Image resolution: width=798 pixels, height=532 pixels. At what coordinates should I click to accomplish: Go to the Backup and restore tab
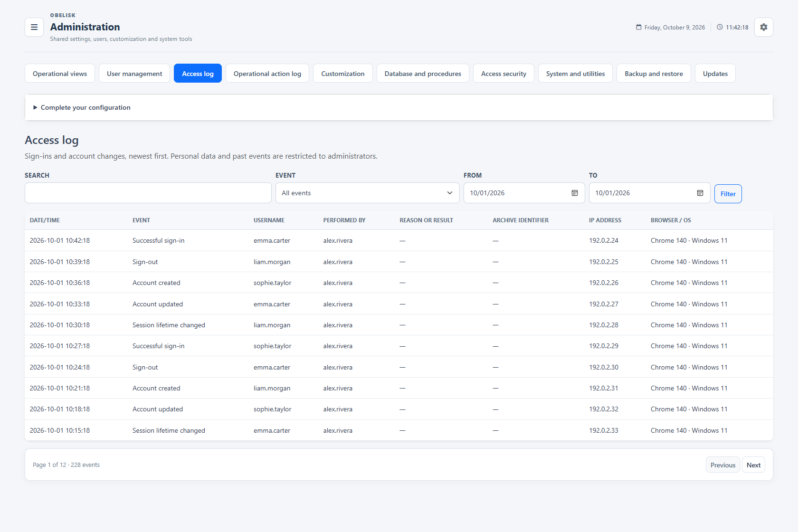[x=654, y=74]
